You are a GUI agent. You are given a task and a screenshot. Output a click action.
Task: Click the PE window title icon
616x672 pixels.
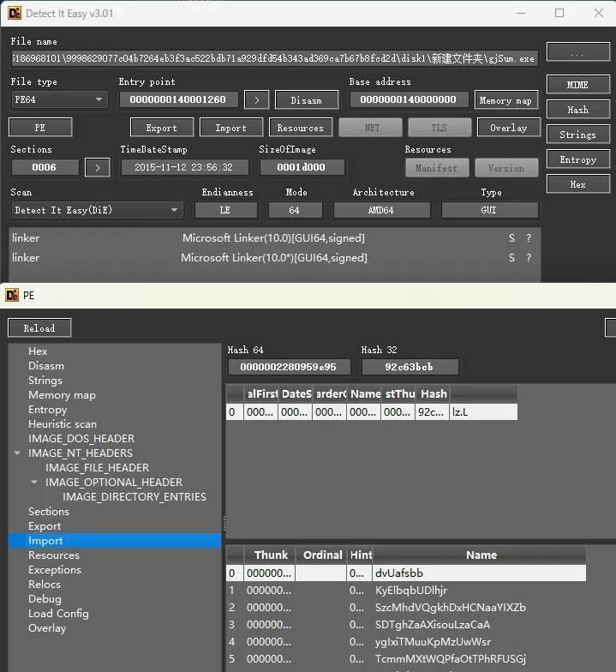12,295
